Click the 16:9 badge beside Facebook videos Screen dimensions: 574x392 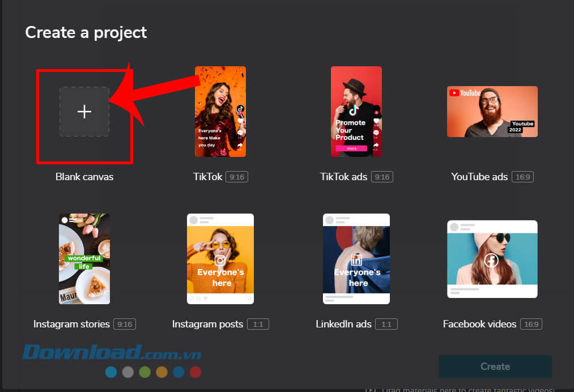[x=531, y=325]
